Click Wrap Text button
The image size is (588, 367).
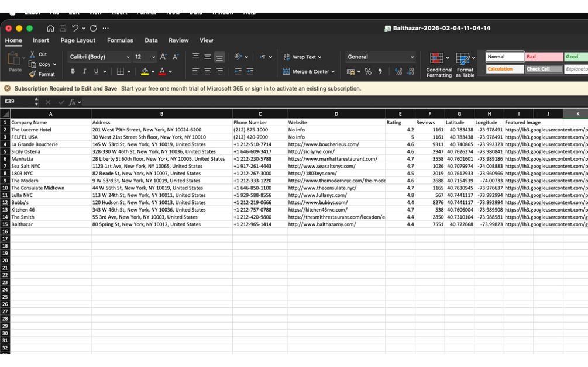click(302, 57)
